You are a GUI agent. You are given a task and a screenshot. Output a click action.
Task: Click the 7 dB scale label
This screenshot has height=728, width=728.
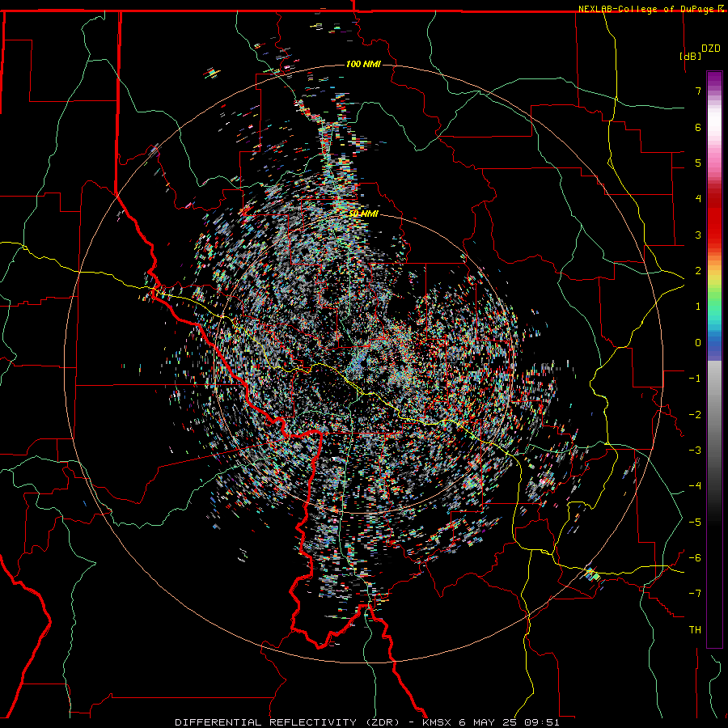698,91
